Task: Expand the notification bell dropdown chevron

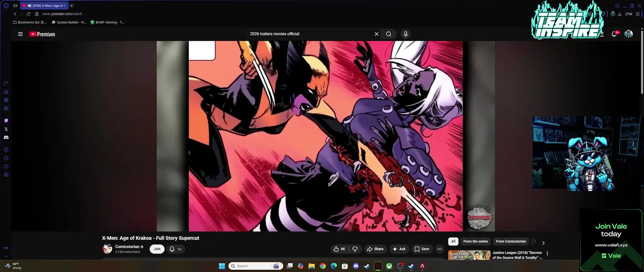Action: 180,249
